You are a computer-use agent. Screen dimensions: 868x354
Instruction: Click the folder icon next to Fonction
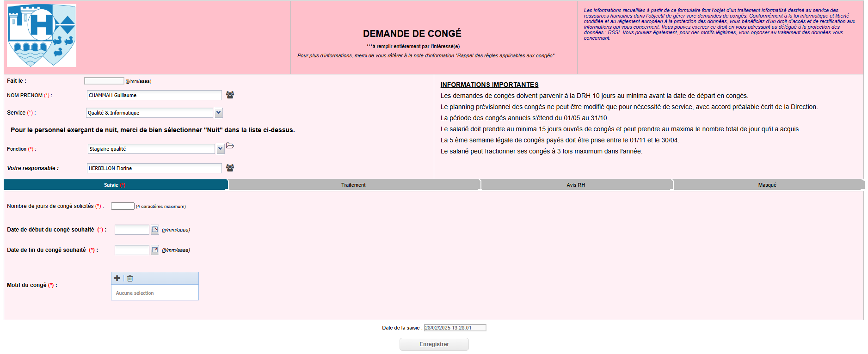[230, 146]
